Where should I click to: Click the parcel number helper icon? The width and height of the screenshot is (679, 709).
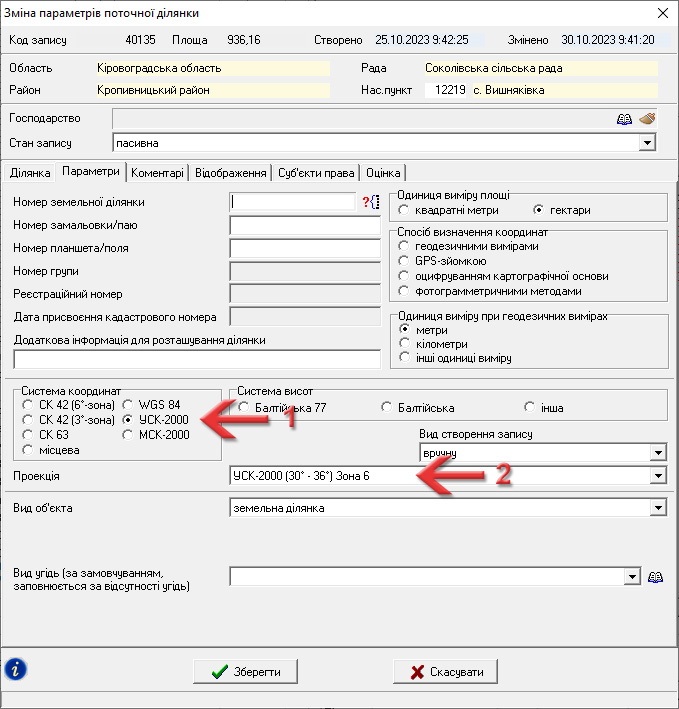coord(371,203)
